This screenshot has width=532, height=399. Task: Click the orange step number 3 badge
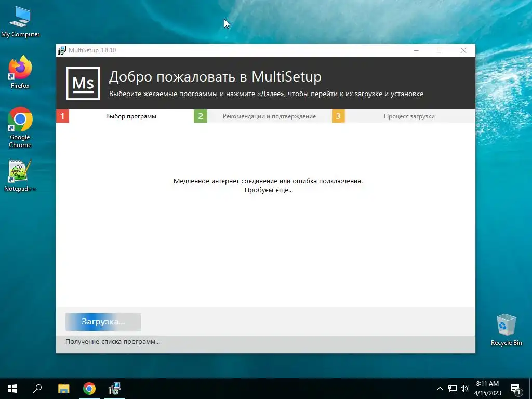coord(338,116)
